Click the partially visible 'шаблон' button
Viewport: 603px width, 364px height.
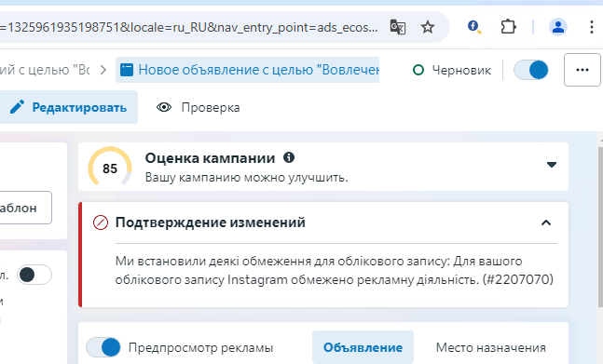point(25,208)
